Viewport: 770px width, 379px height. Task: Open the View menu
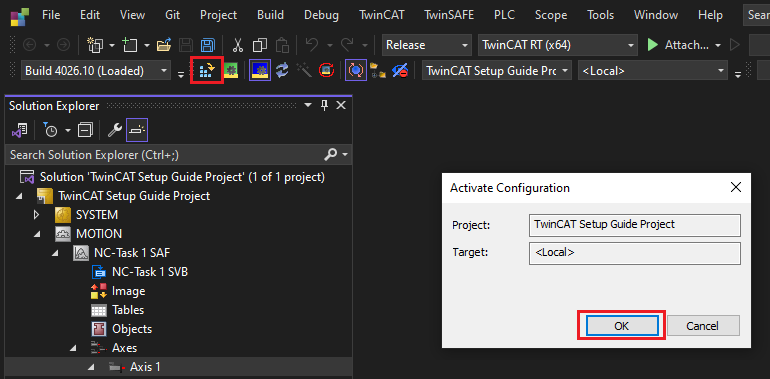(132, 15)
